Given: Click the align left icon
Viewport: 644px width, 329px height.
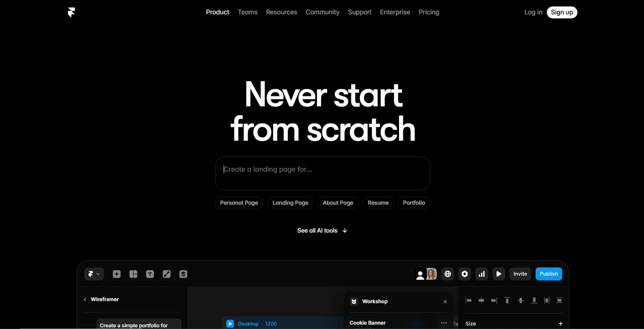Looking at the screenshot, I should tap(469, 300).
